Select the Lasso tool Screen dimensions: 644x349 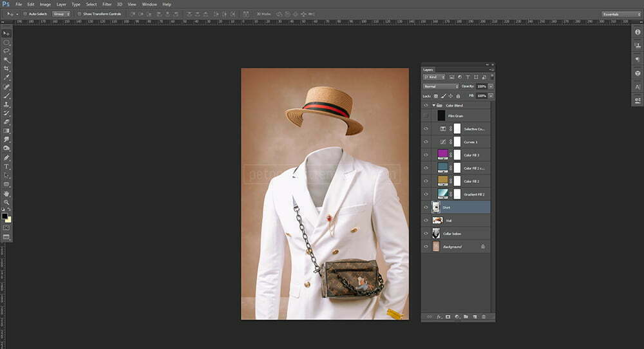click(x=7, y=50)
